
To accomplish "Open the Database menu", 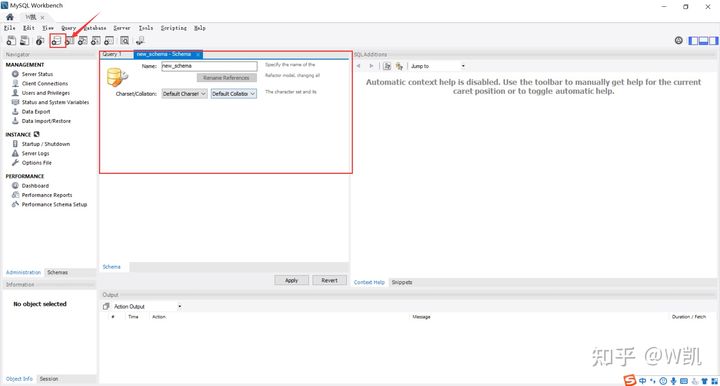I will [x=95, y=28].
